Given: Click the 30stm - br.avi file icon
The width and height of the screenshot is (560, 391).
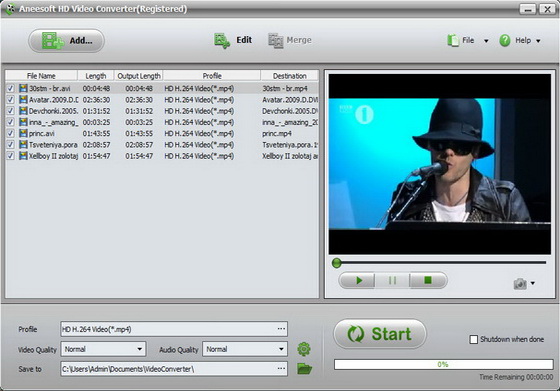Looking at the screenshot, I should (23, 88).
